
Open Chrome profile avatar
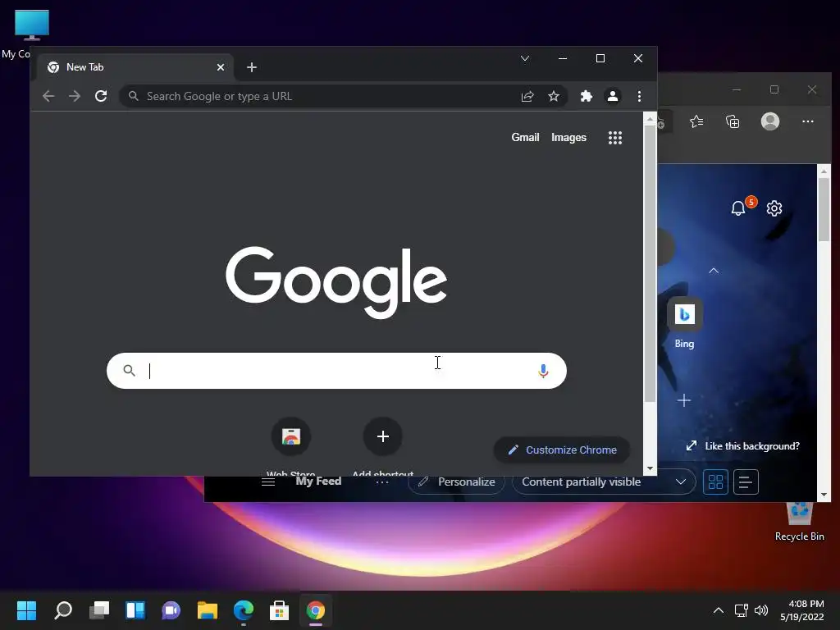tap(612, 97)
